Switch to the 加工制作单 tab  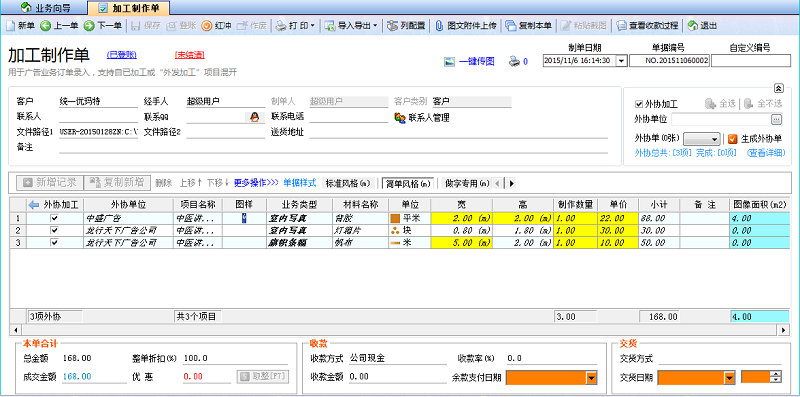click(x=128, y=8)
